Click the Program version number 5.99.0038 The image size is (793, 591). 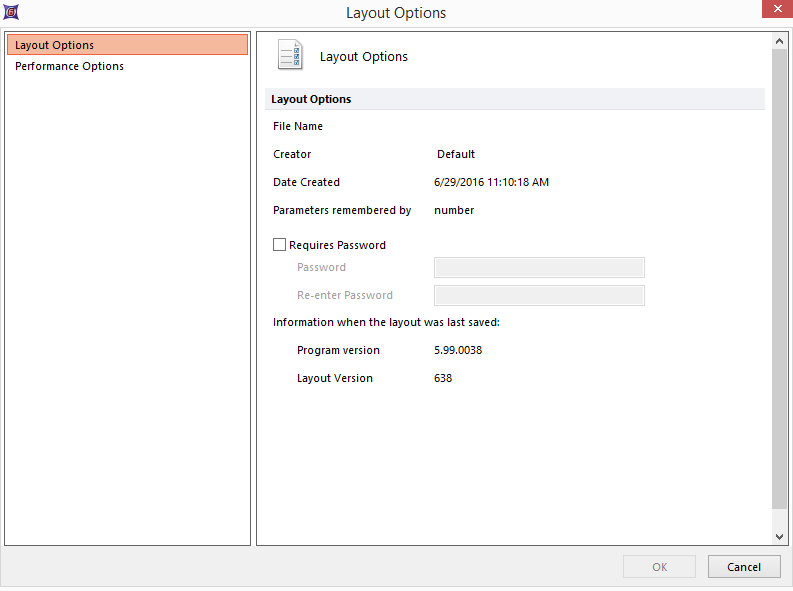point(458,350)
